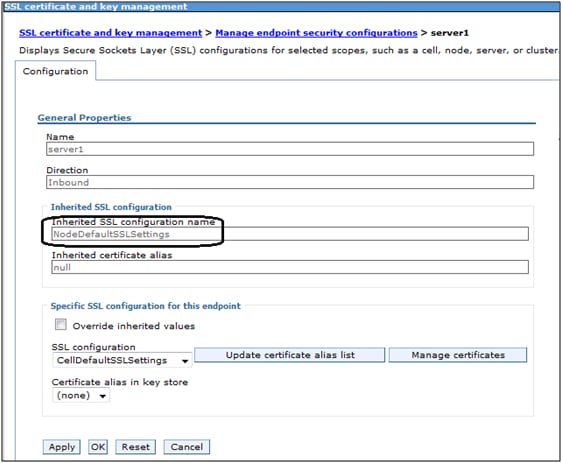The image size is (563, 463).
Task: Select the Inherited SSL configuration name field
Action: (x=290, y=234)
